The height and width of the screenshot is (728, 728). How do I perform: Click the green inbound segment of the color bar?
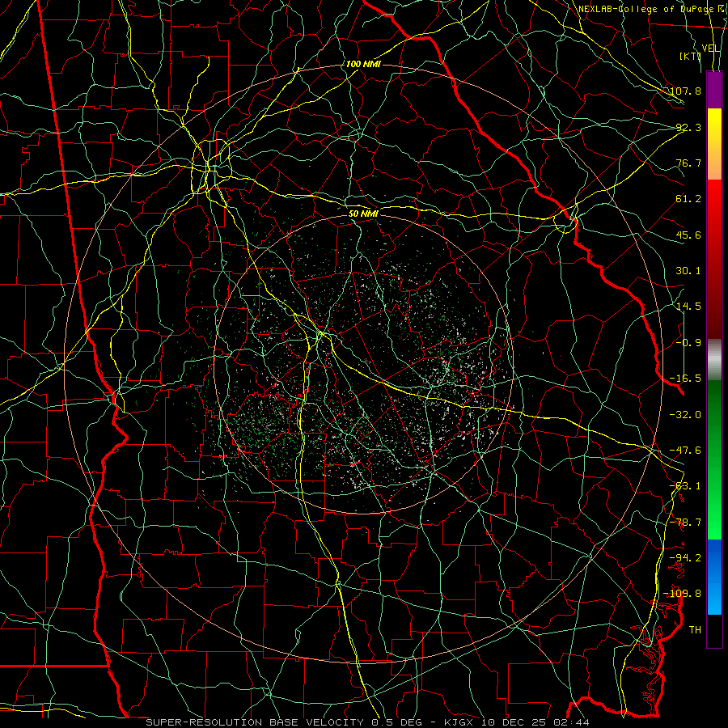click(714, 459)
